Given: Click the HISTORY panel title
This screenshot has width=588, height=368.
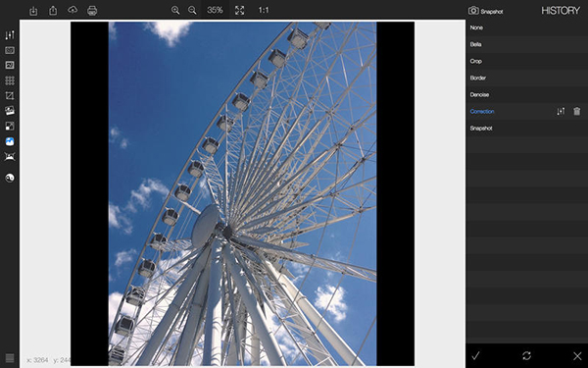Looking at the screenshot, I should pyautogui.click(x=561, y=11).
